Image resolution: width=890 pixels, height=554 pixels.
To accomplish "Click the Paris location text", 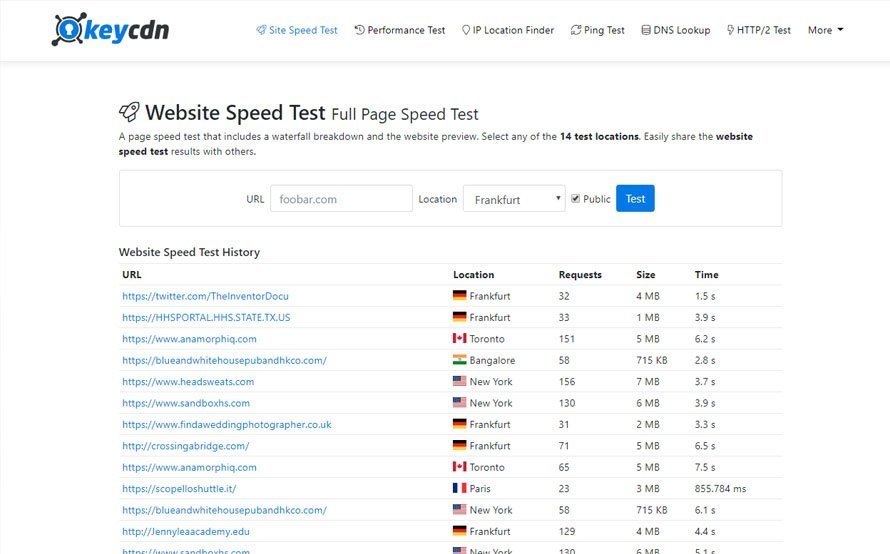I will 480,489.
